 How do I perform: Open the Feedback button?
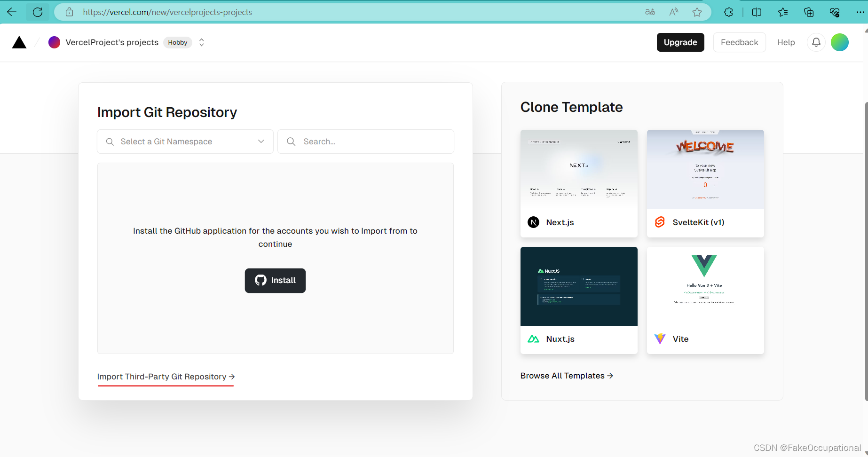(739, 42)
